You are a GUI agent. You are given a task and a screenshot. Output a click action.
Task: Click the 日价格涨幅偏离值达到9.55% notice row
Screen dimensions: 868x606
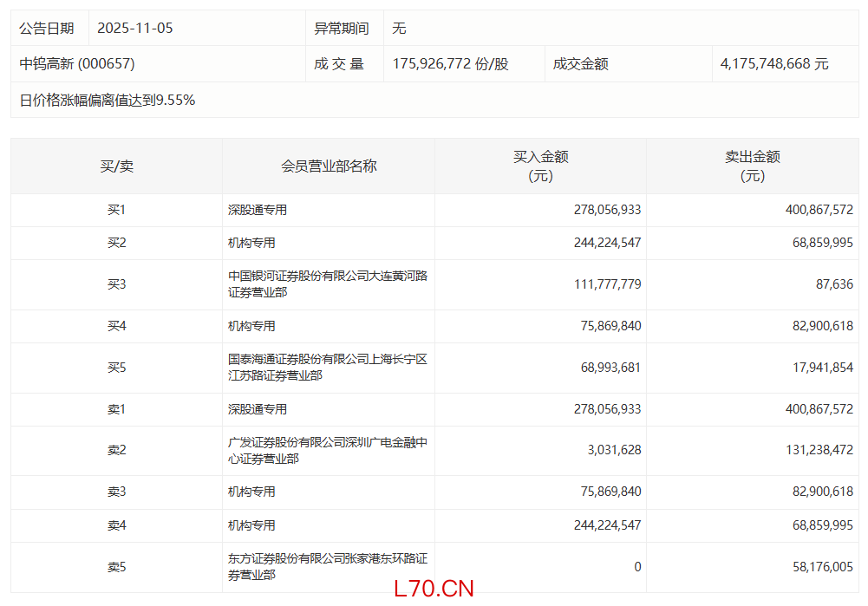pos(108,101)
